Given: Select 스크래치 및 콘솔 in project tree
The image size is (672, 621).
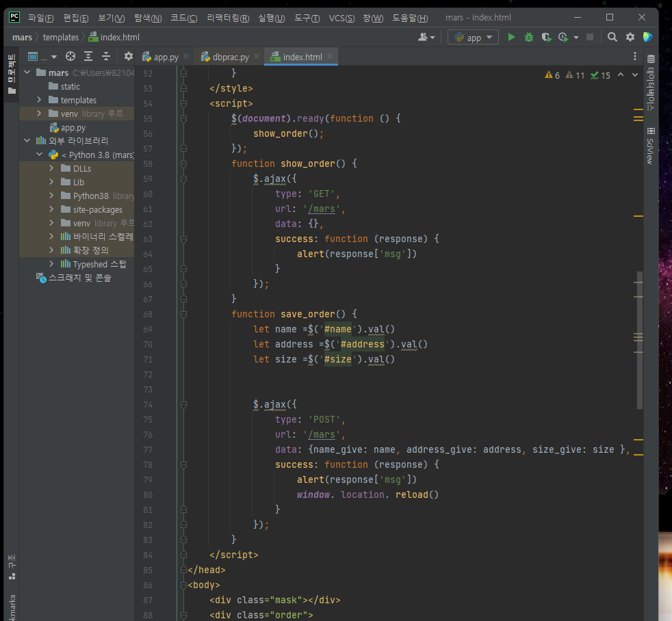Looking at the screenshot, I should pos(74,278).
